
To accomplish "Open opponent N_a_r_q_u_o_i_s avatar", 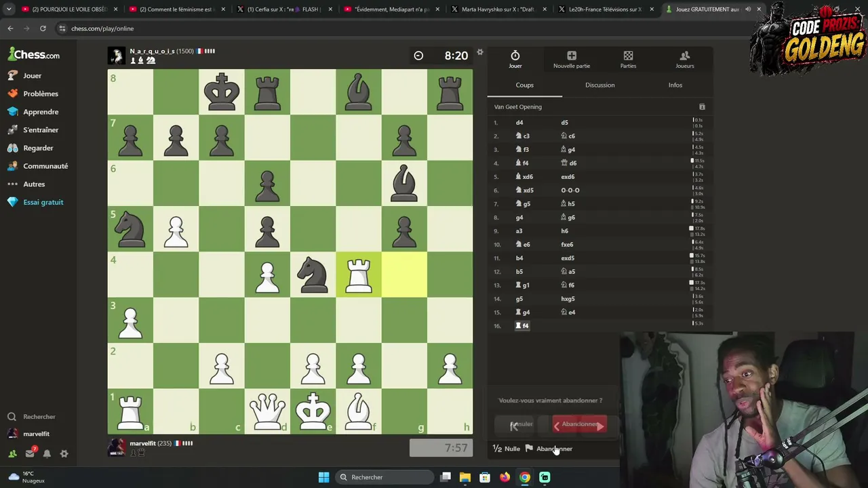I will tap(117, 56).
